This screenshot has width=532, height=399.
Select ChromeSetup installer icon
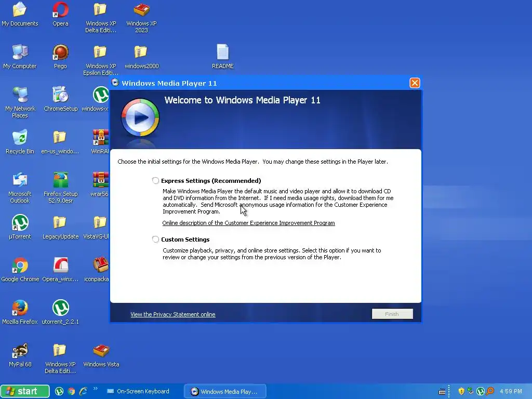coord(60,99)
